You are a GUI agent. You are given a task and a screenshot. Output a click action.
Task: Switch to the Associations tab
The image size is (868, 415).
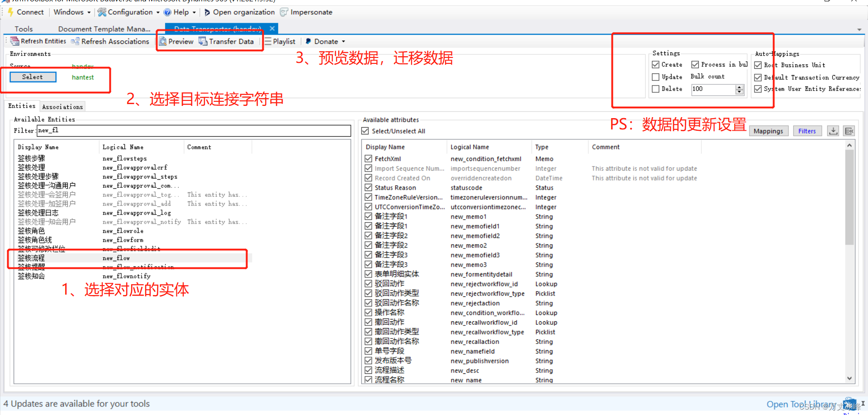[x=62, y=106]
